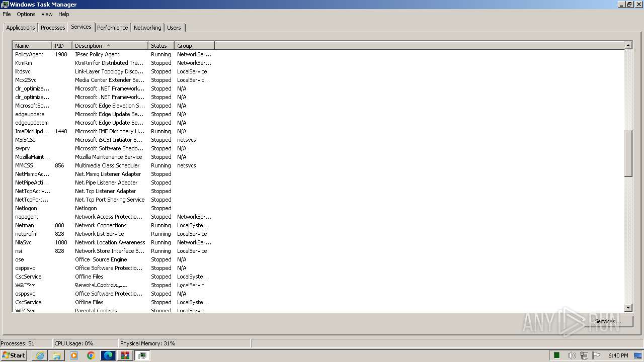Select the lltdsvc service row
This screenshot has height=362, width=644.
click(113, 71)
